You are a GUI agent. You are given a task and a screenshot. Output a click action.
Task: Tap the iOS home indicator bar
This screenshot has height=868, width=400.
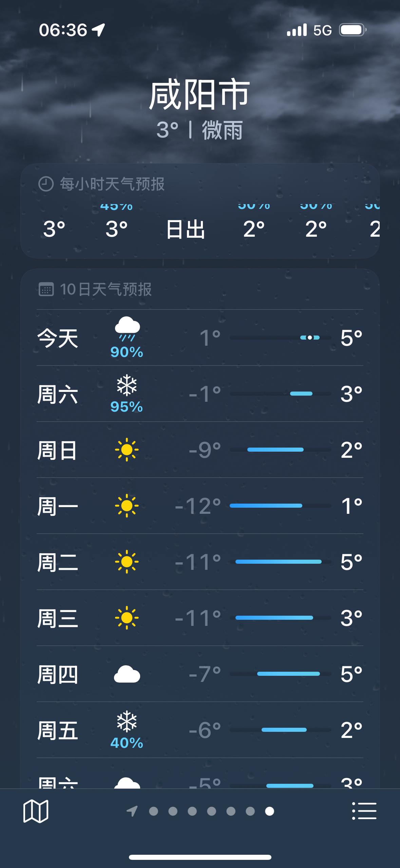[x=200, y=857]
